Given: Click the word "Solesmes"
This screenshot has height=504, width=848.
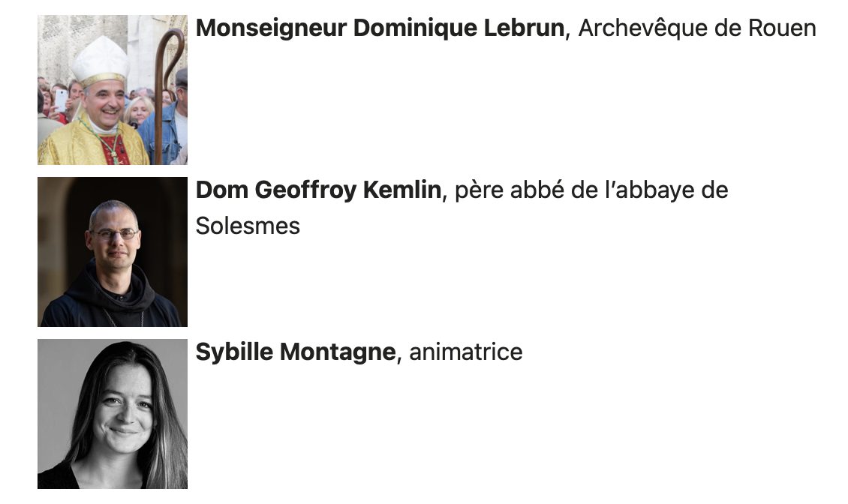Looking at the screenshot, I should tap(248, 226).
